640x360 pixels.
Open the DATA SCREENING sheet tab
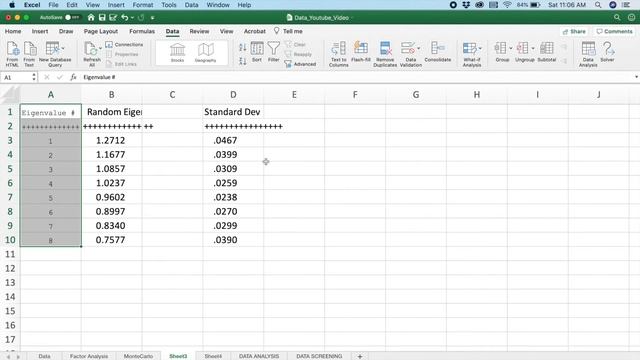319,356
